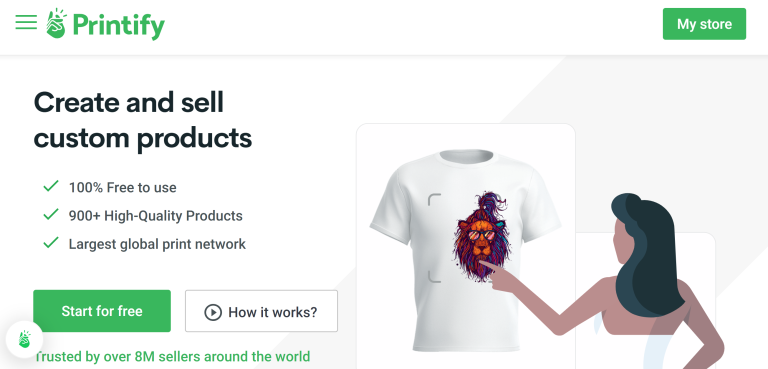Open My store
This screenshot has width=768, height=369.
tap(704, 24)
